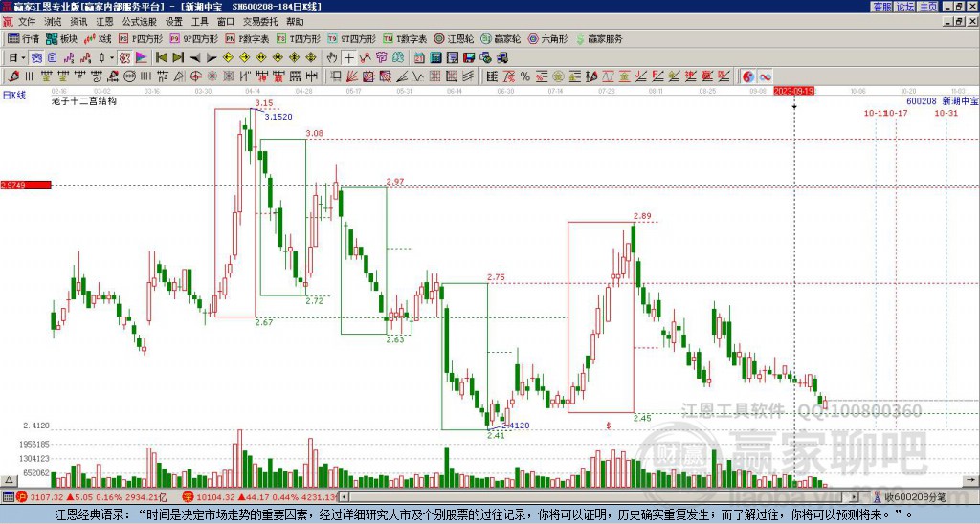This screenshot has height=524, width=980.
Task: Click the 老子十二宫结构 label
Action: point(84,100)
